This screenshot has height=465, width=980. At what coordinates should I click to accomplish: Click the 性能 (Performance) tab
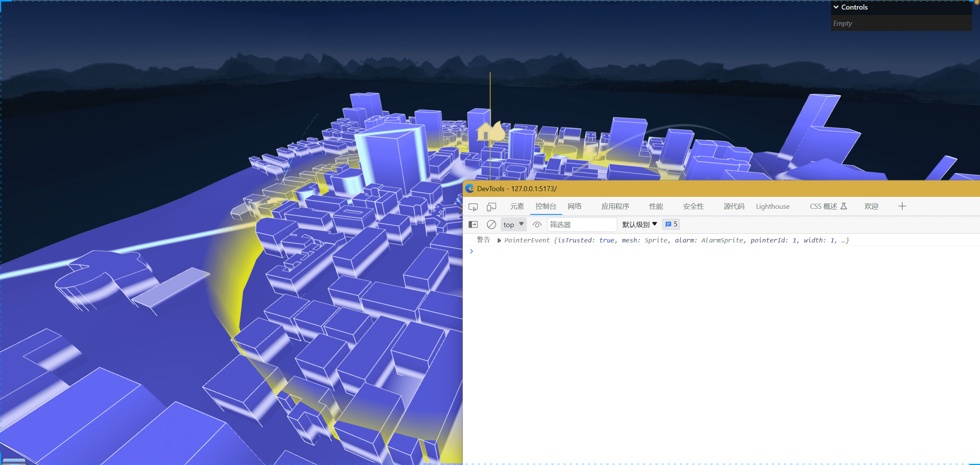pyautogui.click(x=655, y=206)
